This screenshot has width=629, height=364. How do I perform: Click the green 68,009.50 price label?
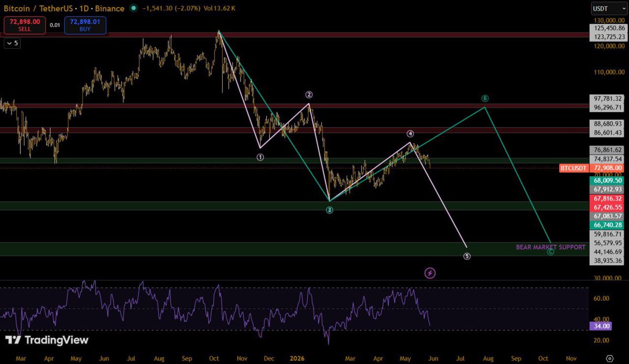tap(607, 180)
